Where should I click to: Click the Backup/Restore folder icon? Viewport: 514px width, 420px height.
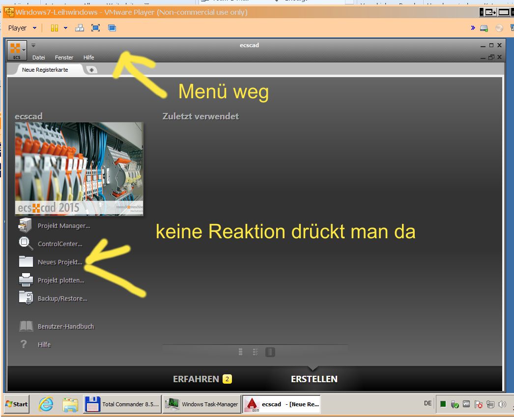click(x=26, y=298)
